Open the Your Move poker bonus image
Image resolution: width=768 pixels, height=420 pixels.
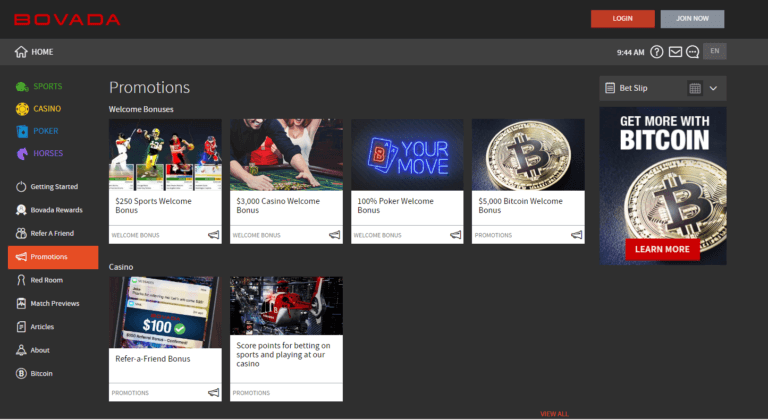[407, 154]
